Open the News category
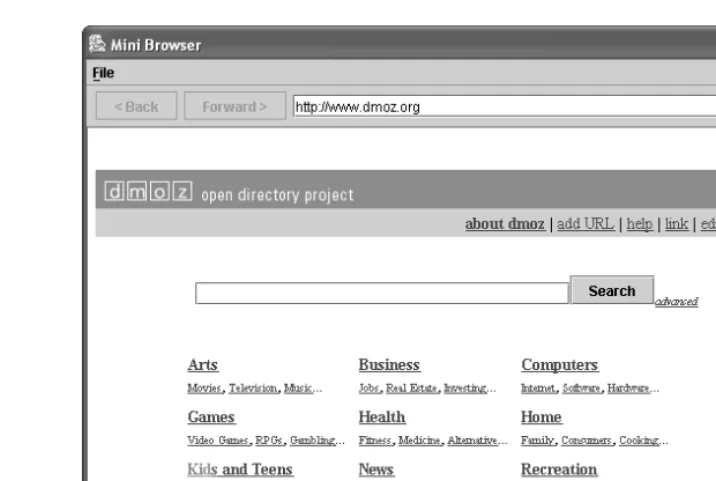 (376, 469)
